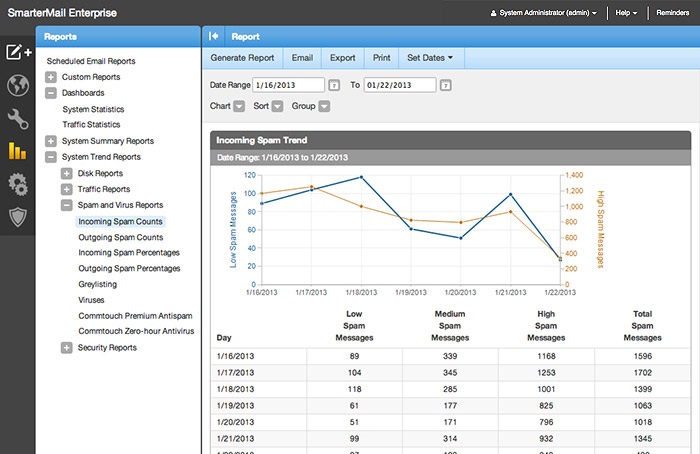The height and width of the screenshot is (454, 700).
Task: Open the Chart dropdown
Action: coord(240,106)
